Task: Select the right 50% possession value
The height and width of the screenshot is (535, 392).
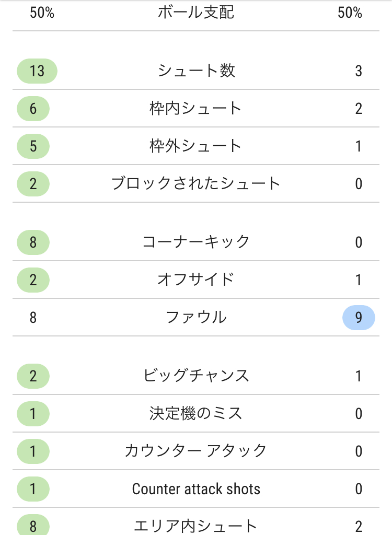Action: pos(350,13)
